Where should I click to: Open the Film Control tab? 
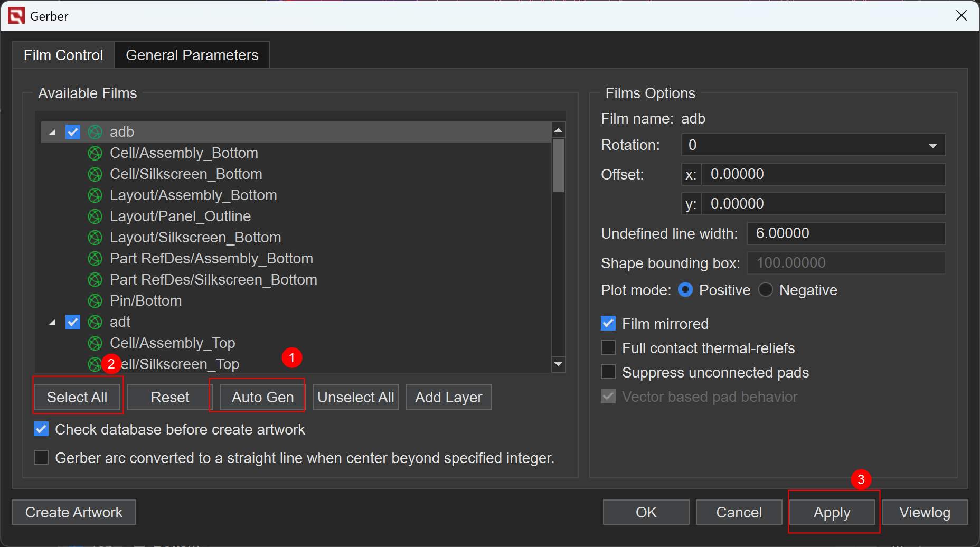pyautogui.click(x=63, y=55)
